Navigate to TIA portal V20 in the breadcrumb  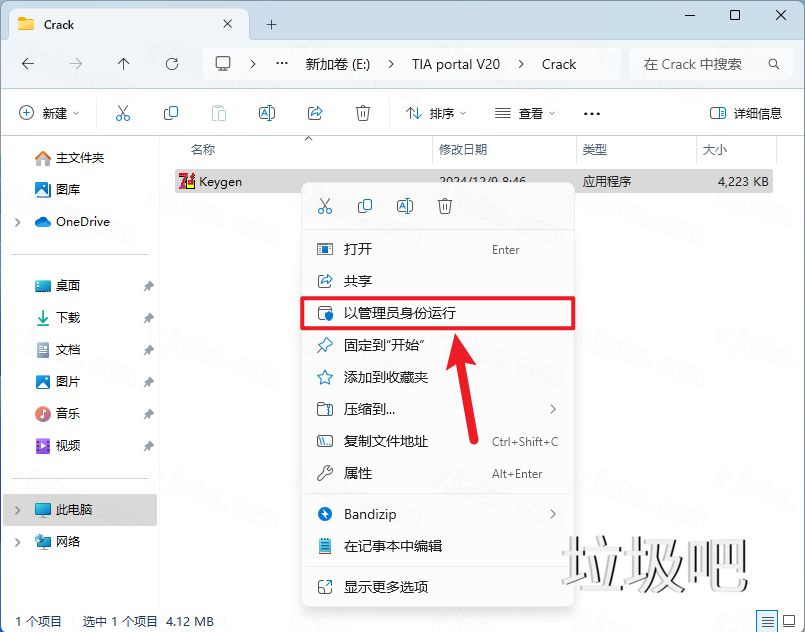pos(455,64)
